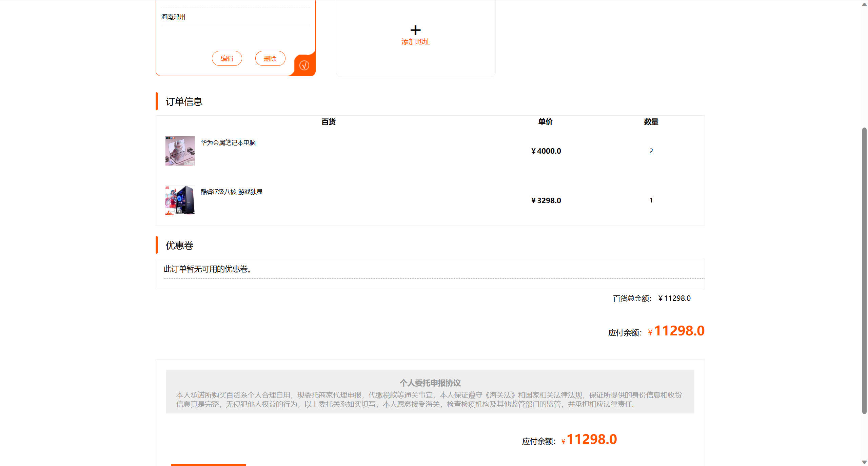Image resolution: width=868 pixels, height=466 pixels.
Task: Click the scrollbar up arrow
Action: tap(864, 4)
